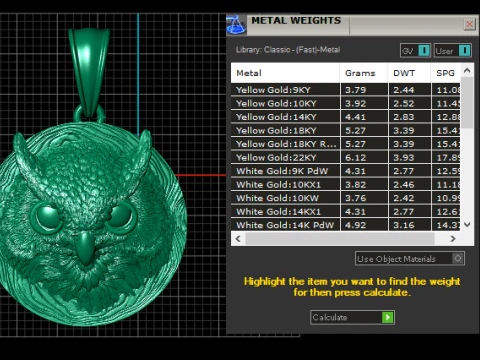The height and width of the screenshot is (360, 480).
Task: Click the 2.52 DWT value
Action: 403,103
